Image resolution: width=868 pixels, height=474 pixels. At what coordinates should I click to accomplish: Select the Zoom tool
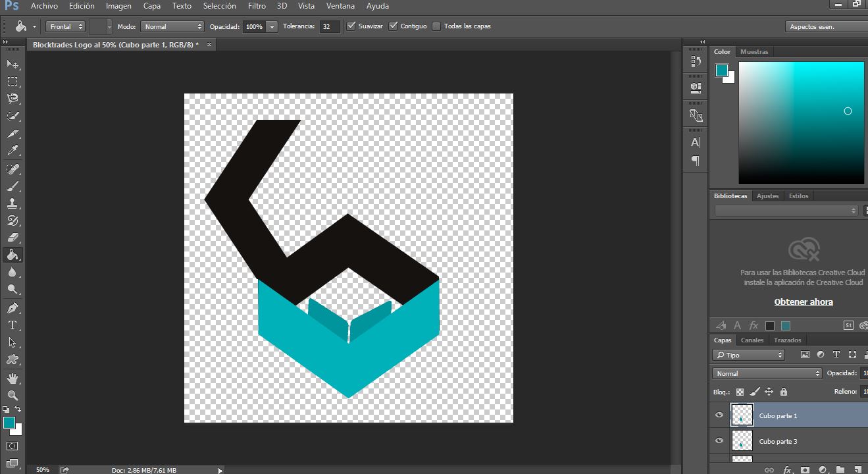click(13, 396)
